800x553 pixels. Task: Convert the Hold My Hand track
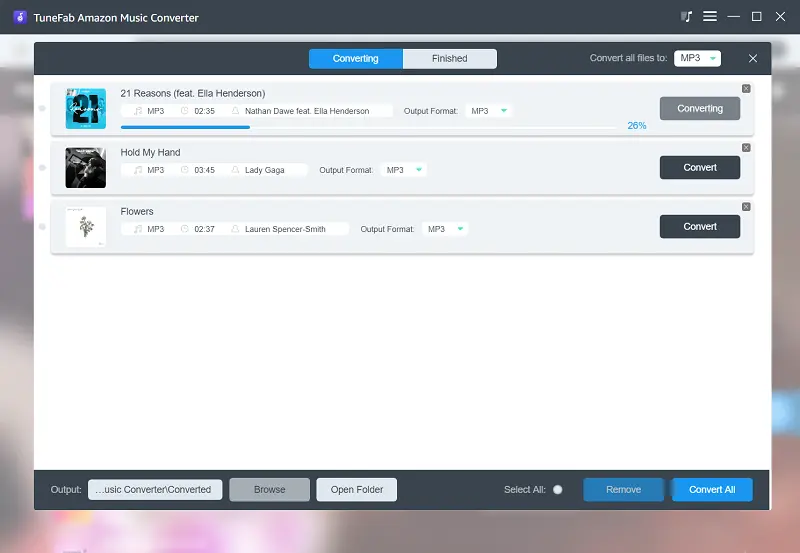pos(699,168)
